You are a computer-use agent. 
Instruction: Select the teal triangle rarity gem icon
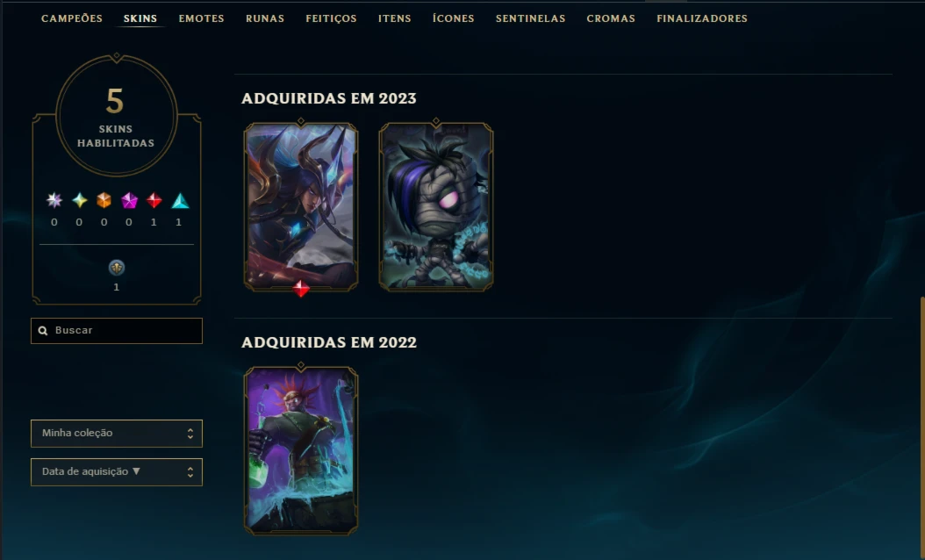(x=180, y=201)
